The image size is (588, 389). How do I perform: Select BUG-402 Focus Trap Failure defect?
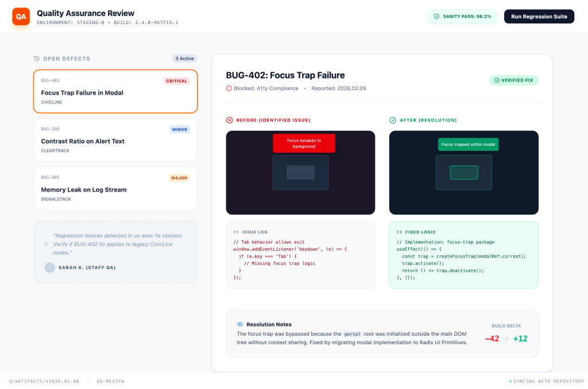(115, 92)
